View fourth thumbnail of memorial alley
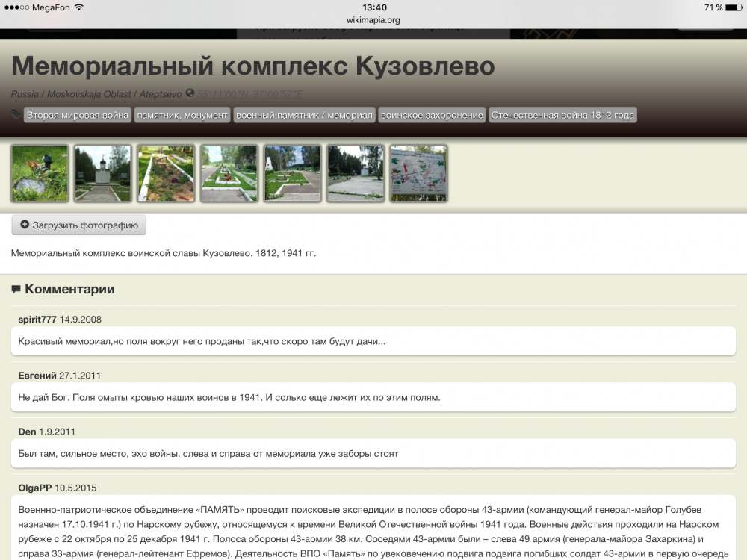This screenshot has height=560, width=747. [x=229, y=173]
